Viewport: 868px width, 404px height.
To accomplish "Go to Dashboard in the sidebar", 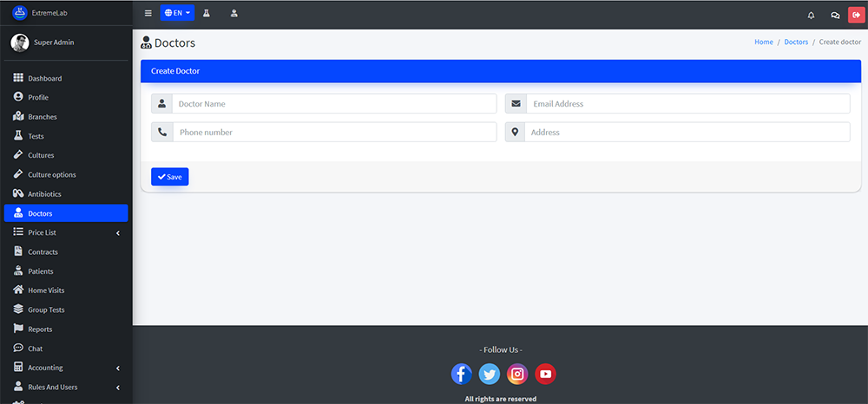I will tap(44, 78).
